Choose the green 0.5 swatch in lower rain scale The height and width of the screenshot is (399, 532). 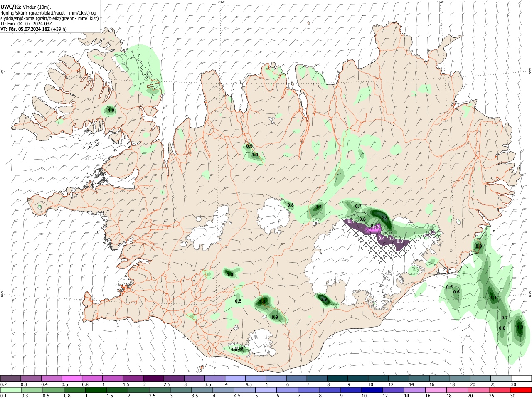pos(53,390)
